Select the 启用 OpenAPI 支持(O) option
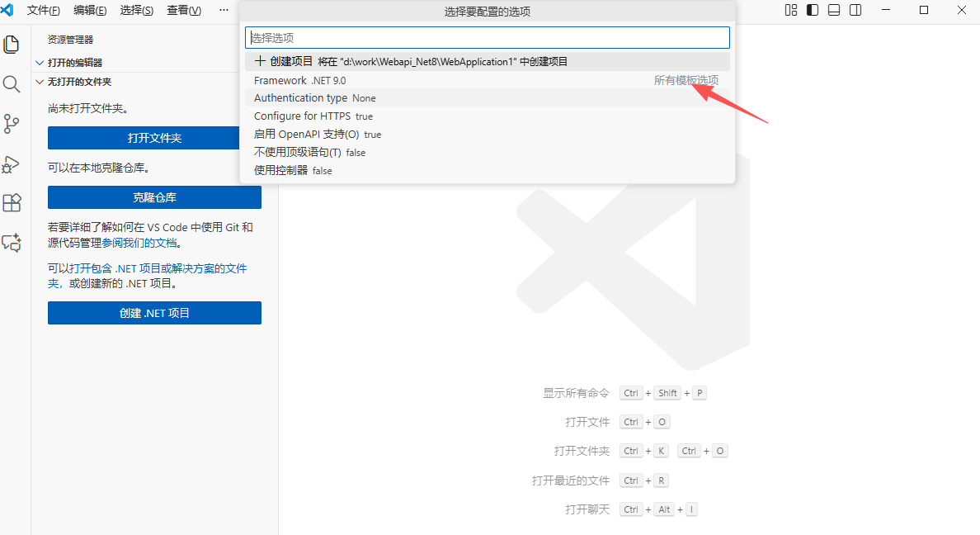The height and width of the screenshot is (535, 980). [487, 135]
